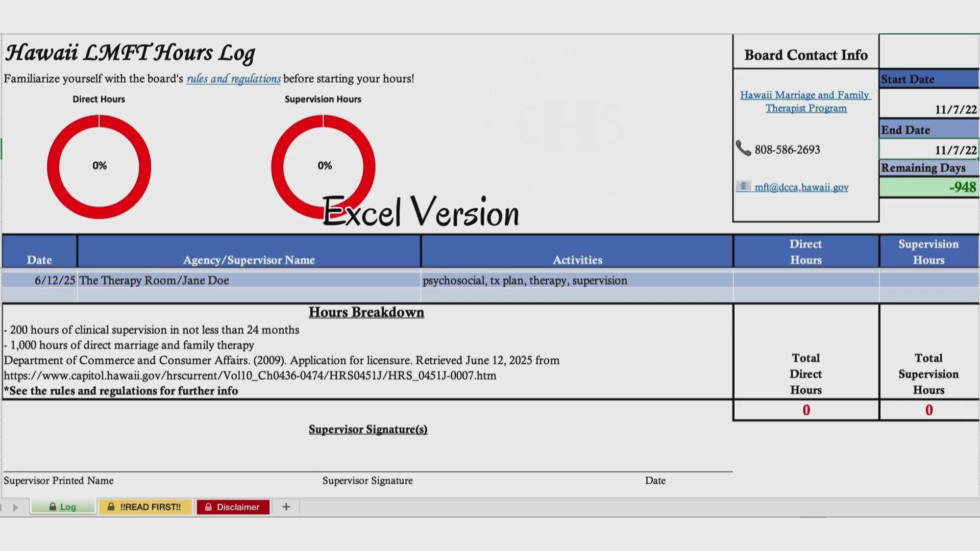Click the Supervision Hours column header
This screenshot has width=980, height=551.
coord(929,252)
